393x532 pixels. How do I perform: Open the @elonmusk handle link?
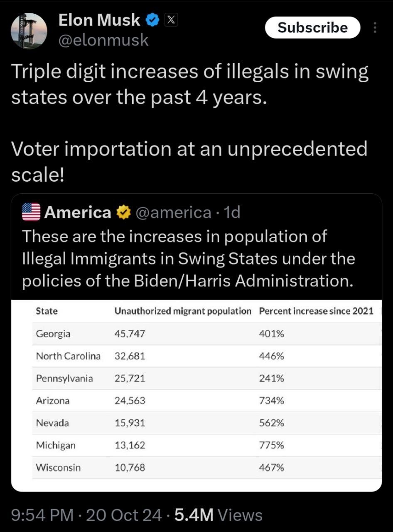(103, 39)
